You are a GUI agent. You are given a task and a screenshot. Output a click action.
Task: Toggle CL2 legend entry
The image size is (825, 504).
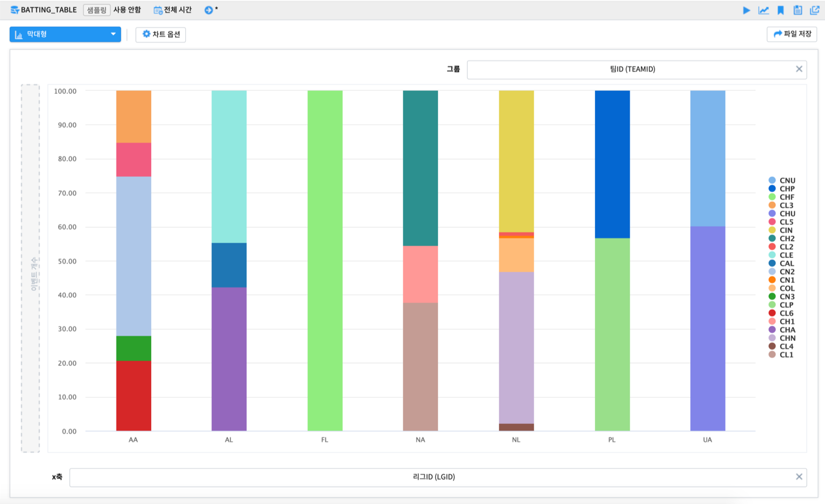pos(782,247)
